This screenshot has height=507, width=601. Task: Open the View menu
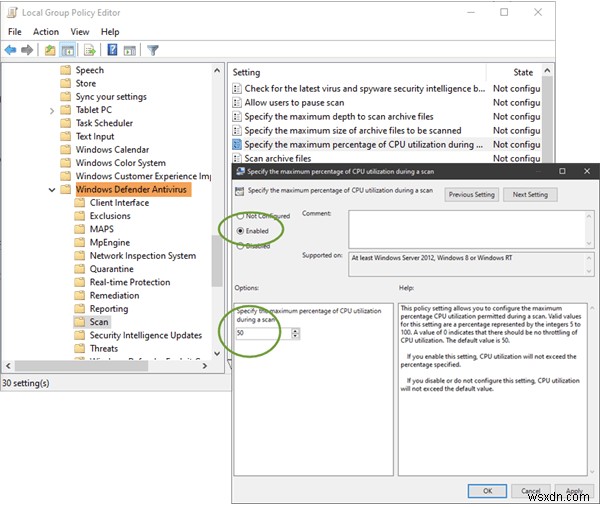[x=80, y=32]
